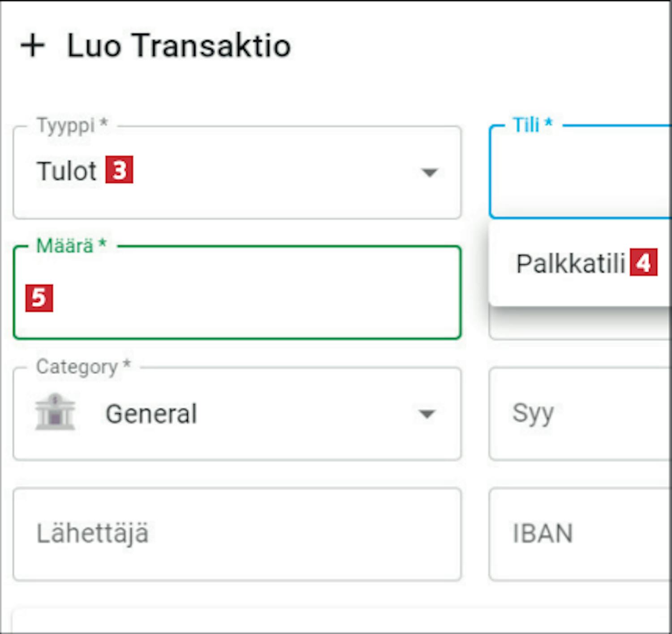Click into the Syy reason field
Image resolution: width=672 pixels, height=634 pixels.
pyautogui.click(x=582, y=413)
